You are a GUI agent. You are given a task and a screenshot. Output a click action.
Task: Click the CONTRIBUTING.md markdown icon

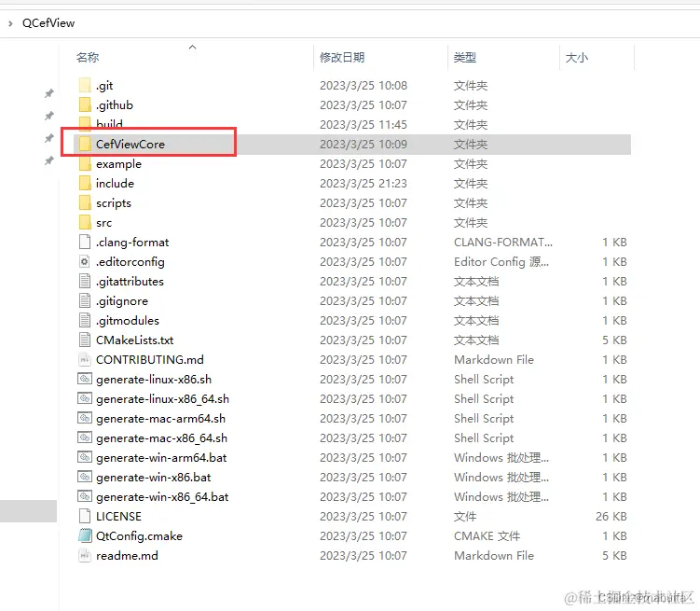pyautogui.click(x=85, y=359)
